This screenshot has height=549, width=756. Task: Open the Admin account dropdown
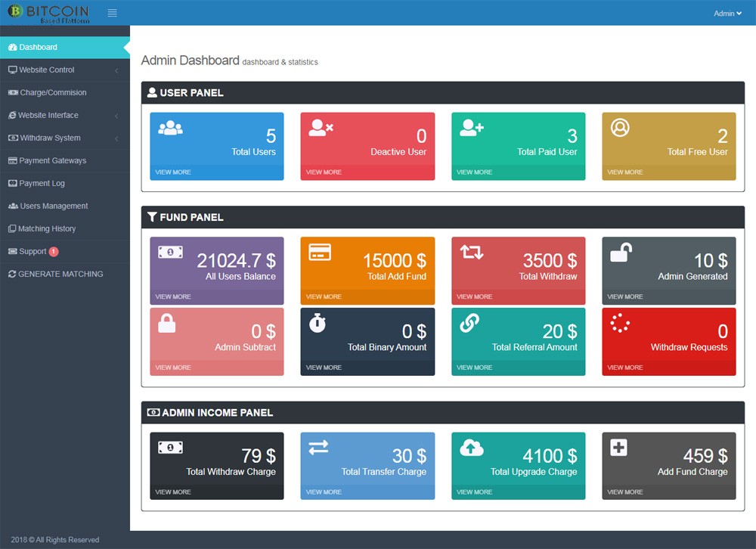pos(728,14)
